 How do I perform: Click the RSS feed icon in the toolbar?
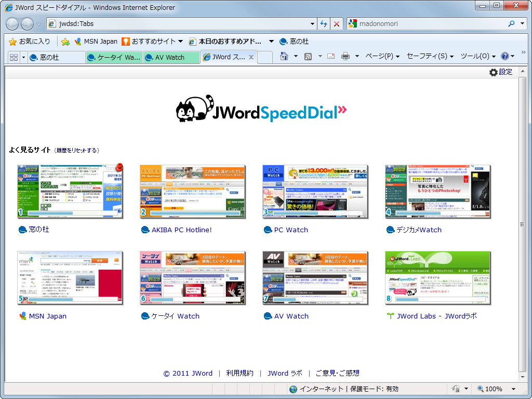[308, 56]
